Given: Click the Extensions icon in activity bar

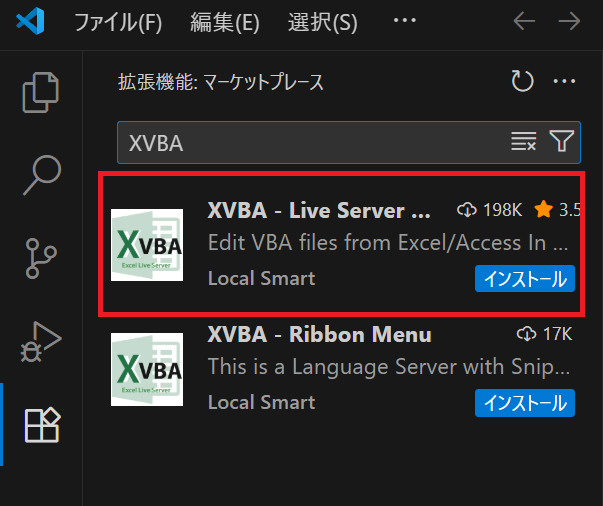Looking at the screenshot, I should (x=41, y=425).
